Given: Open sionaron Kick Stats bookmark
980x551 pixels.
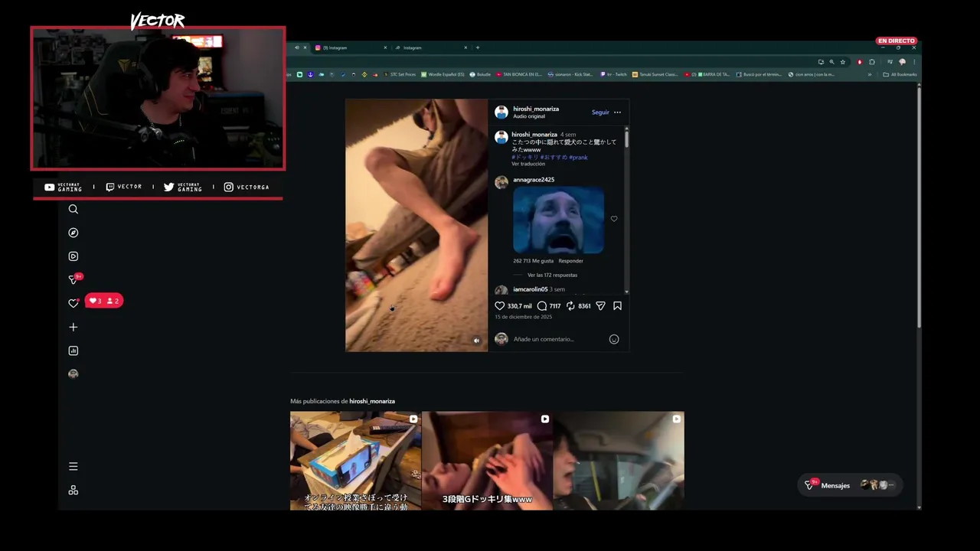Looking at the screenshot, I should coord(570,74).
